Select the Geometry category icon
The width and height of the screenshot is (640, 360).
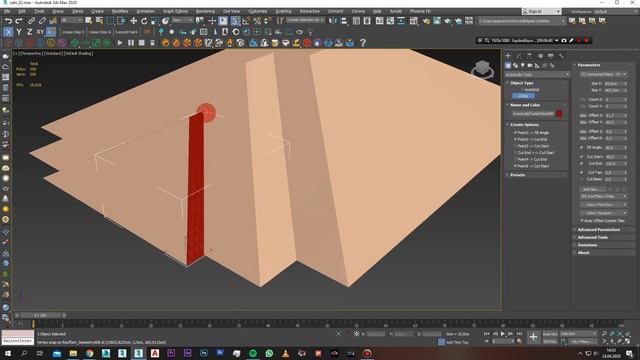tap(508, 65)
